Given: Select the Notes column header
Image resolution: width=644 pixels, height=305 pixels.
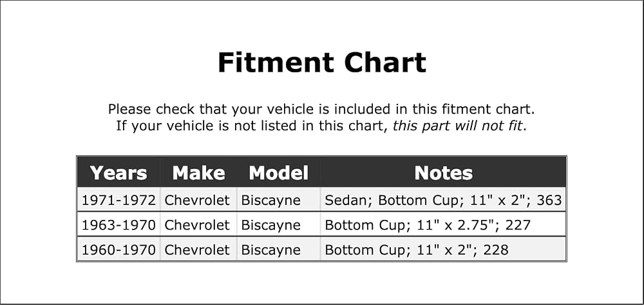Looking at the screenshot, I should [x=443, y=173].
